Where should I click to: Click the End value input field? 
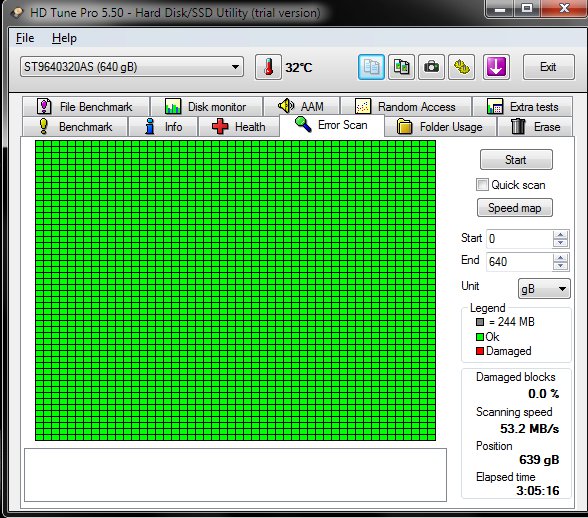519,261
